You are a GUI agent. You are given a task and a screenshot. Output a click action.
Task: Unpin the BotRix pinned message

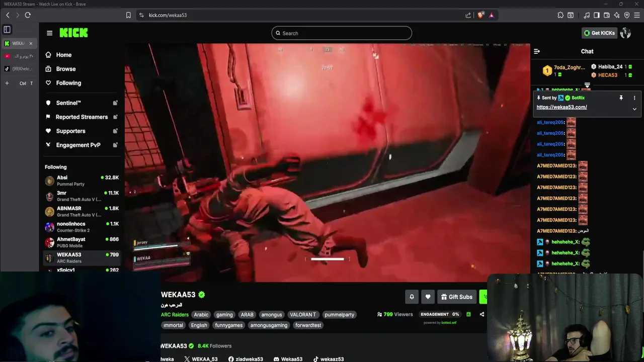coord(621,98)
